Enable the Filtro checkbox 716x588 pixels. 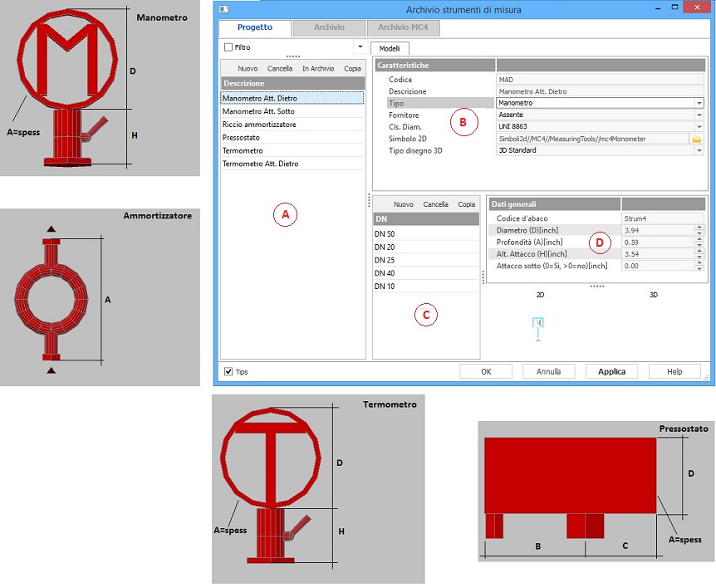pyautogui.click(x=228, y=48)
